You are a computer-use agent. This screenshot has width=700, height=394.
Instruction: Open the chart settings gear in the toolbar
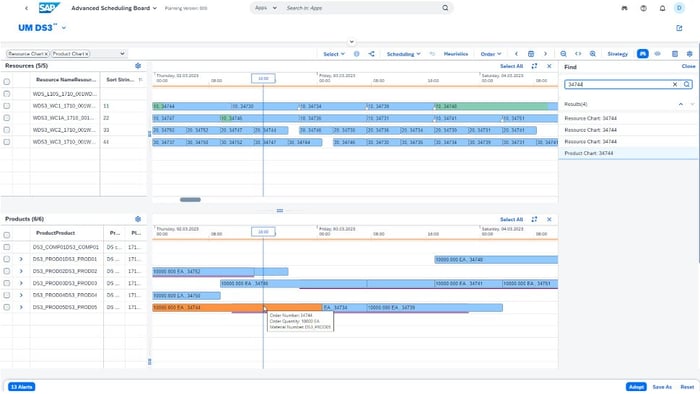[x=689, y=54]
